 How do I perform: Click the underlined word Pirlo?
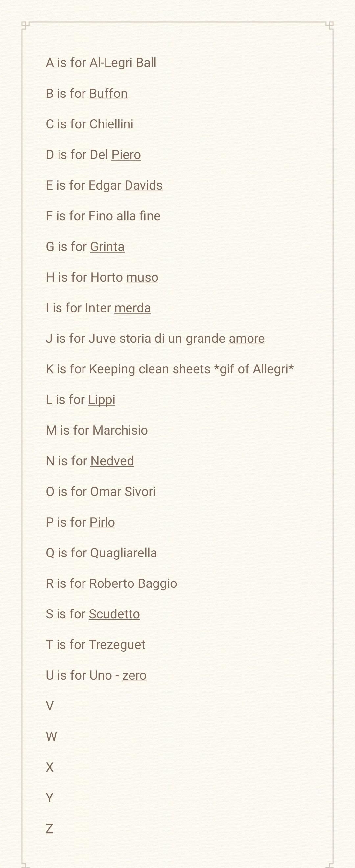(x=102, y=522)
